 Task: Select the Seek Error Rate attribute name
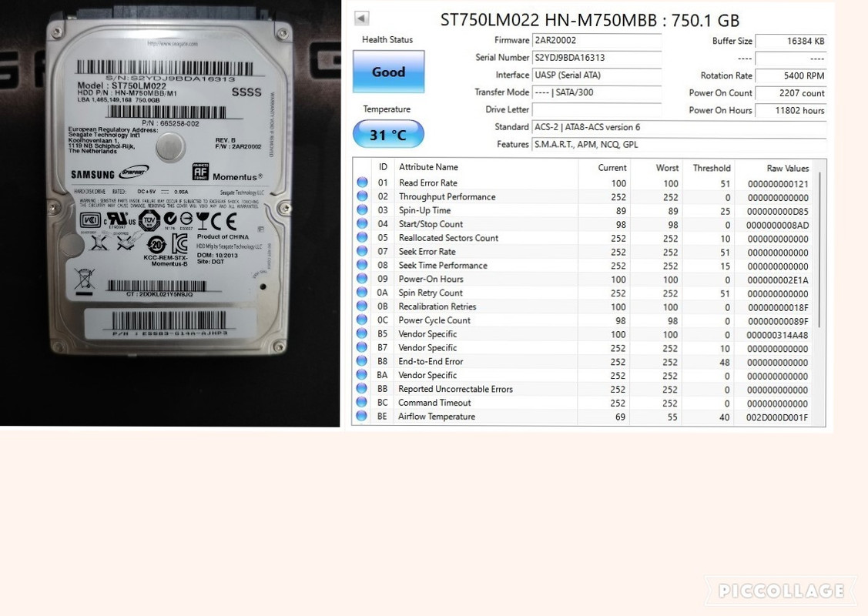click(427, 251)
